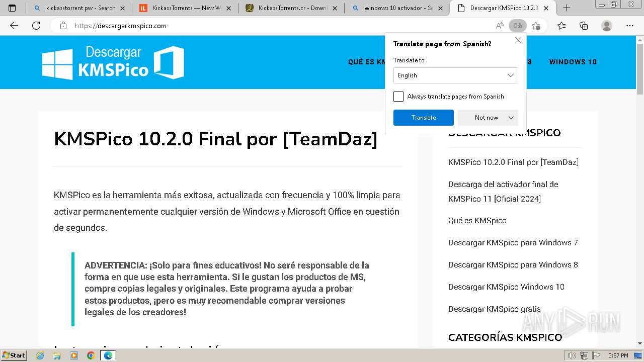Close the kickasstorrent pw search tab
The width and height of the screenshot is (644, 362).
point(123,8)
